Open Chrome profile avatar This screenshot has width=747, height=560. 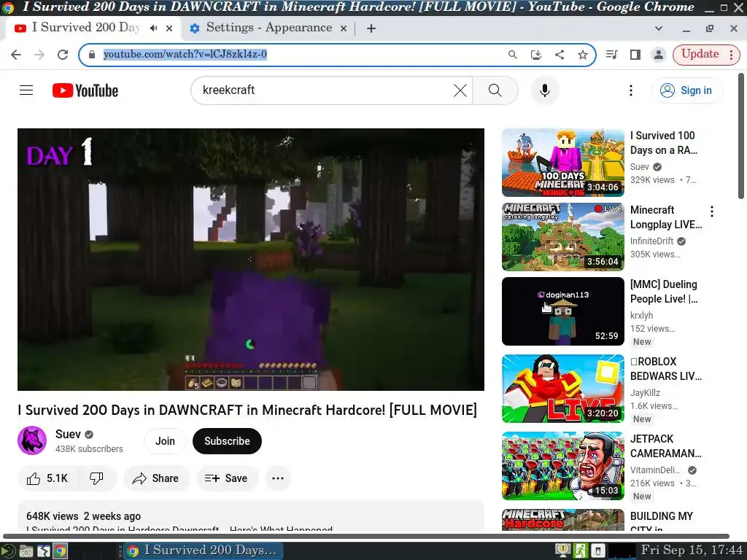tap(659, 55)
